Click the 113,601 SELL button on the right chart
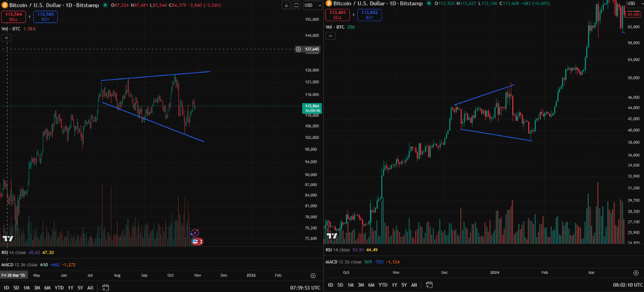 338,14
